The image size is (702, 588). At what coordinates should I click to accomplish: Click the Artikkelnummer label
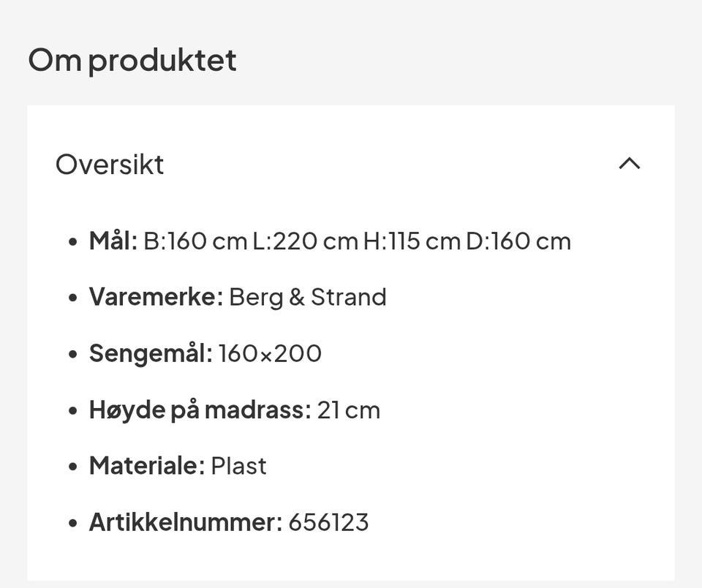[x=183, y=521]
